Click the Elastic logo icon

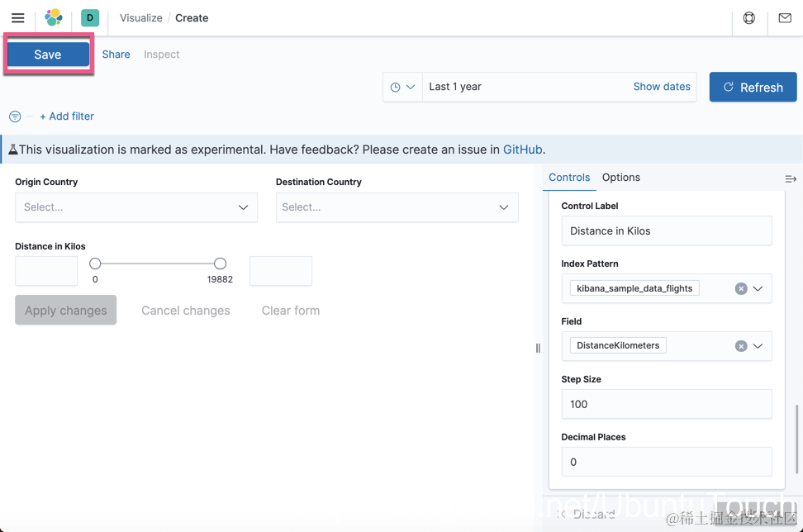54,17
